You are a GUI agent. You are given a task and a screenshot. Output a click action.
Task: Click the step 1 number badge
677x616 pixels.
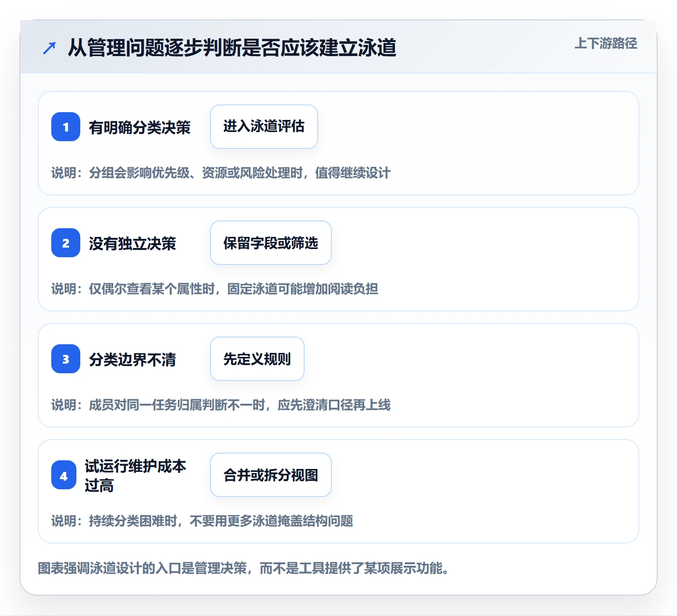[x=66, y=127]
